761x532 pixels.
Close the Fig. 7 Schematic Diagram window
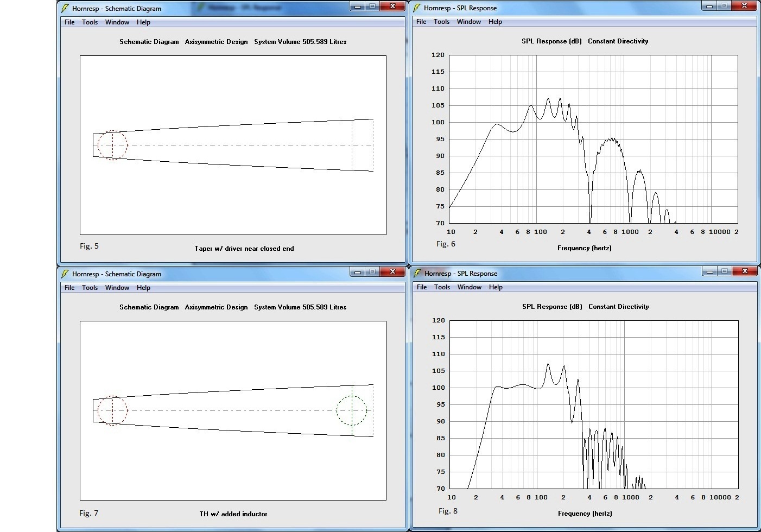click(x=392, y=272)
